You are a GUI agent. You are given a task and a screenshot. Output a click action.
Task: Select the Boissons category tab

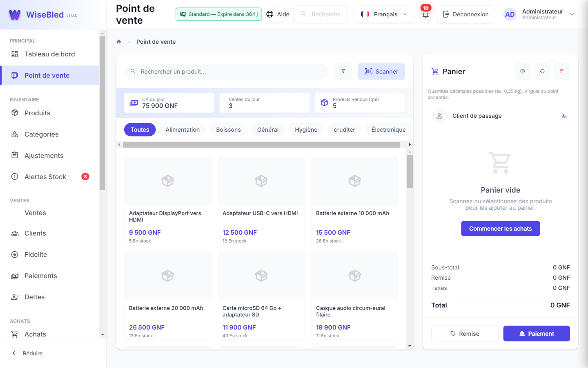click(228, 130)
